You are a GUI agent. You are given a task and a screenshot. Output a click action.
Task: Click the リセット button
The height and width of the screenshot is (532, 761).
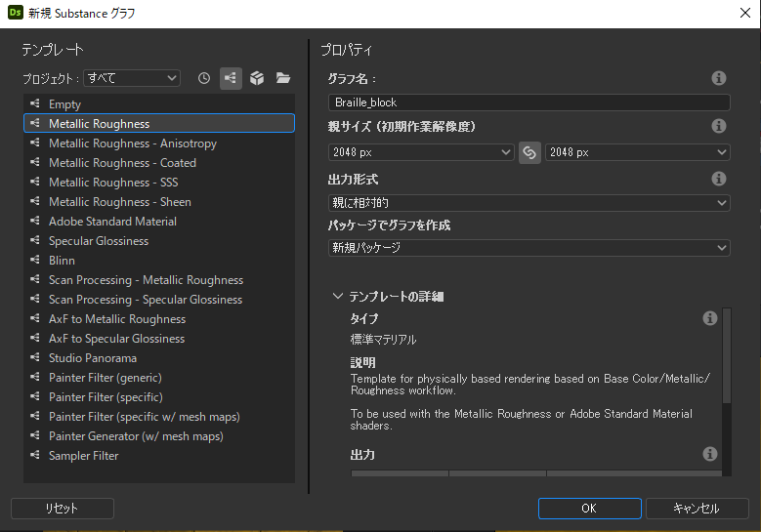(x=63, y=509)
